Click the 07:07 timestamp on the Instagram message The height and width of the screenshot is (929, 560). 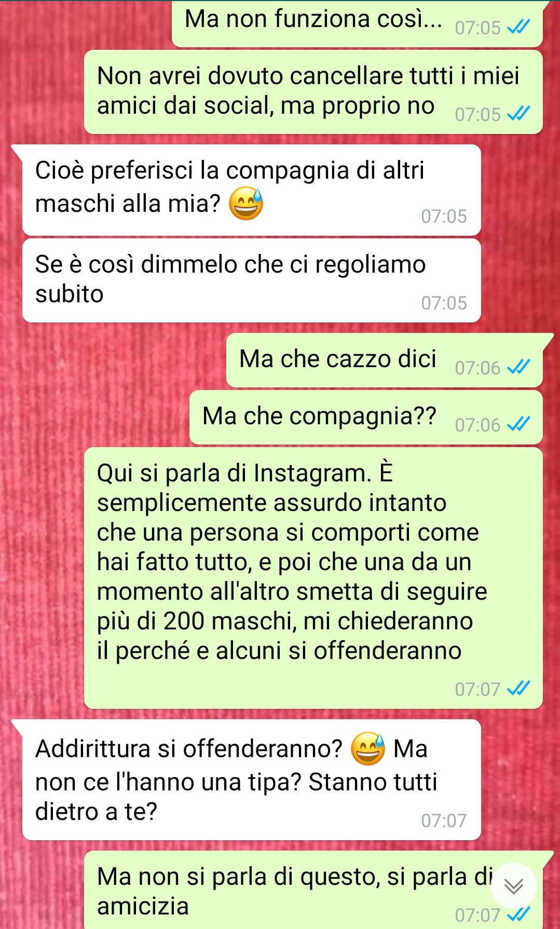pyautogui.click(x=477, y=689)
